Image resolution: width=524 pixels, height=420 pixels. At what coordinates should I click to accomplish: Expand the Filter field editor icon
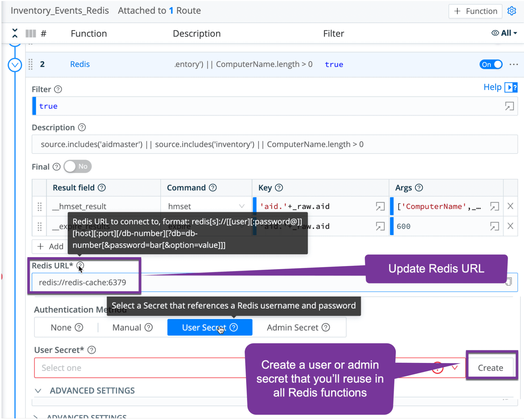pyautogui.click(x=509, y=106)
